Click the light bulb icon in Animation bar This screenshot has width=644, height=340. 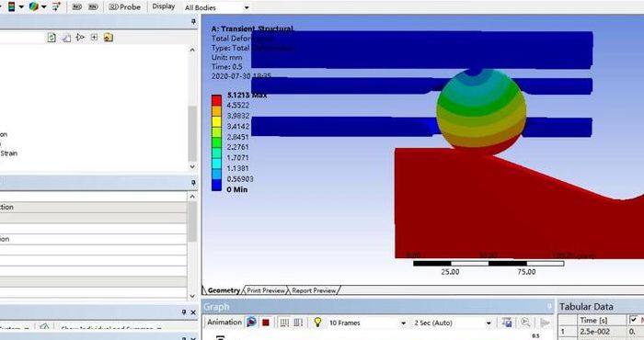coord(317,323)
